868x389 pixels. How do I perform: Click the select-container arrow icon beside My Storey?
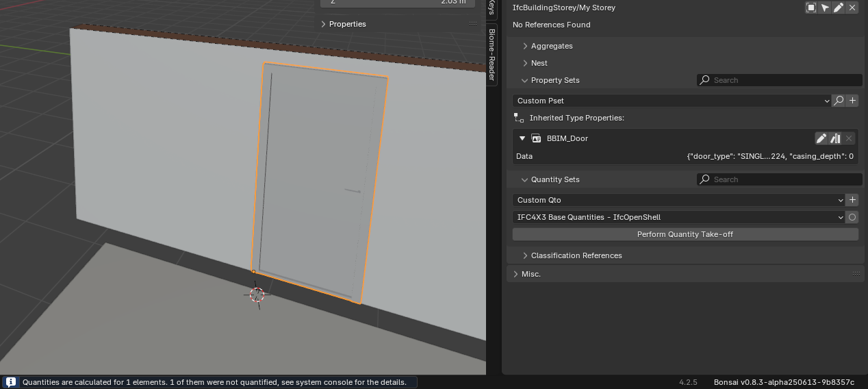[x=825, y=8]
